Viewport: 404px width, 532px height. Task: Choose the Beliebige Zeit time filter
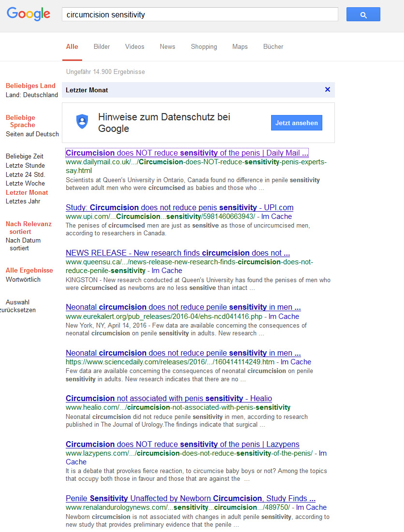point(25,157)
